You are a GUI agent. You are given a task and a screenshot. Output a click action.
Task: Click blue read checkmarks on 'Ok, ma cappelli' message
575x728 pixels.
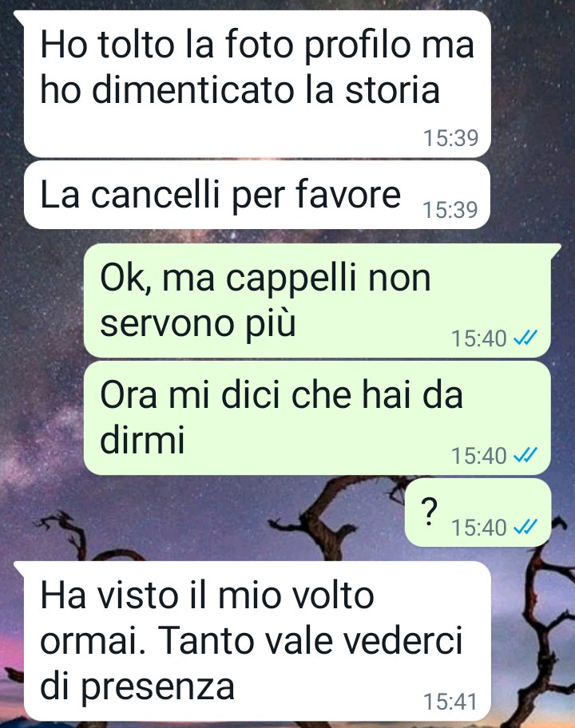click(525, 338)
